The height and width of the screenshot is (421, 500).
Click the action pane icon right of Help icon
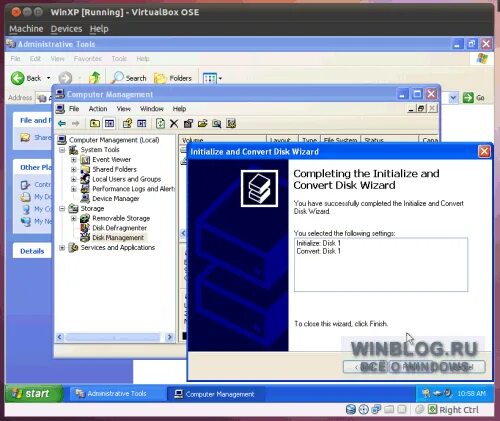[x=142, y=124]
